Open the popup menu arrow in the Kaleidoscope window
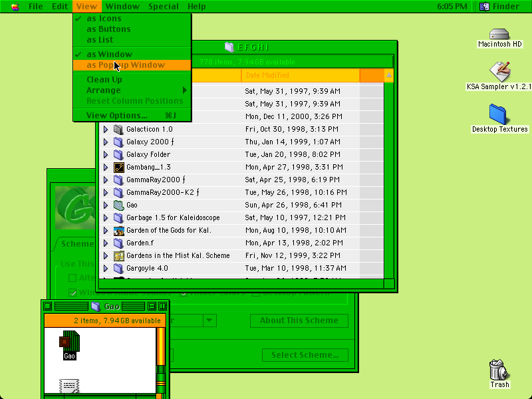532x399 pixels. point(209,321)
